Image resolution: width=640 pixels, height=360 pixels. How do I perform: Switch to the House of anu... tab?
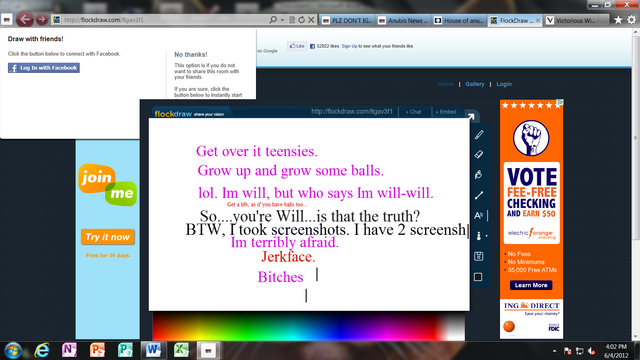(x=459, y=20)
